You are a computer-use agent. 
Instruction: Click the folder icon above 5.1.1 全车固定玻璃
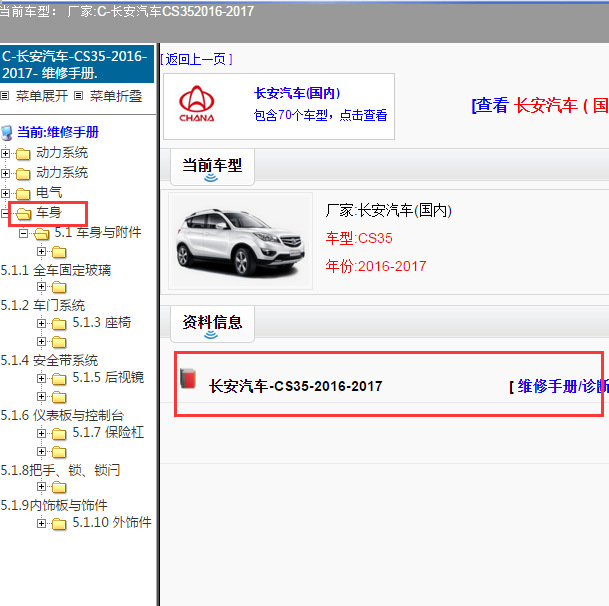tap(59, 252)
